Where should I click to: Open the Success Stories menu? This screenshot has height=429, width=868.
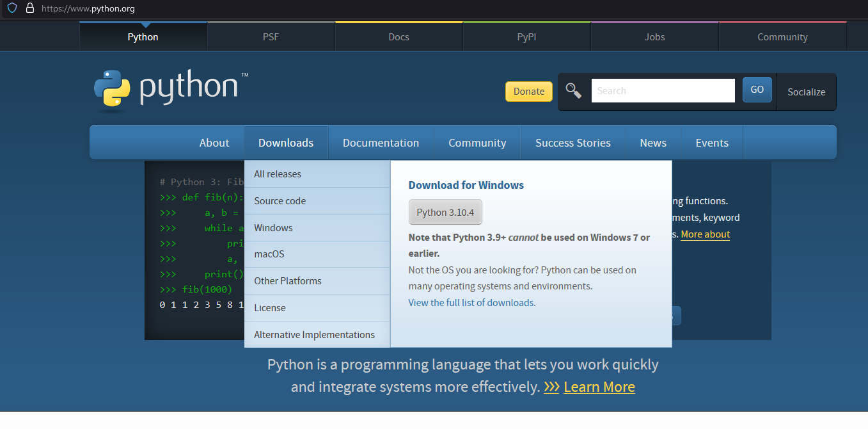[x=573, y=143]
